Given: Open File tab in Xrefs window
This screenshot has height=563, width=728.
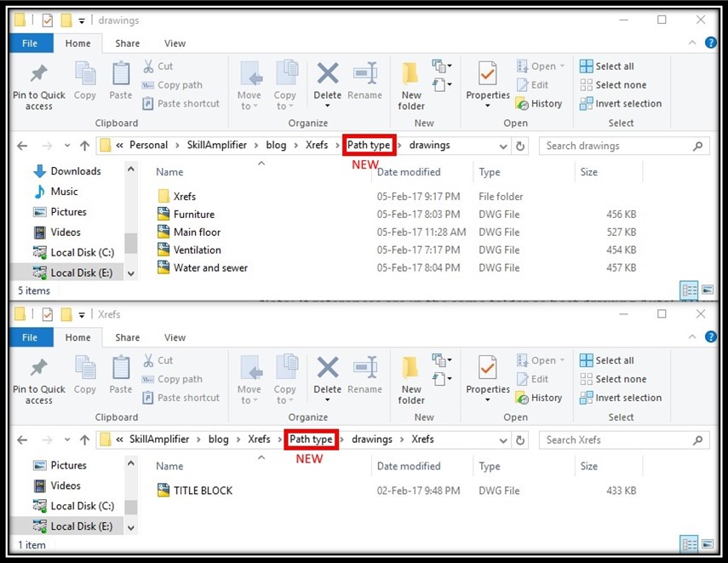Looking at the screenshot, I should (x=31, y=337).
